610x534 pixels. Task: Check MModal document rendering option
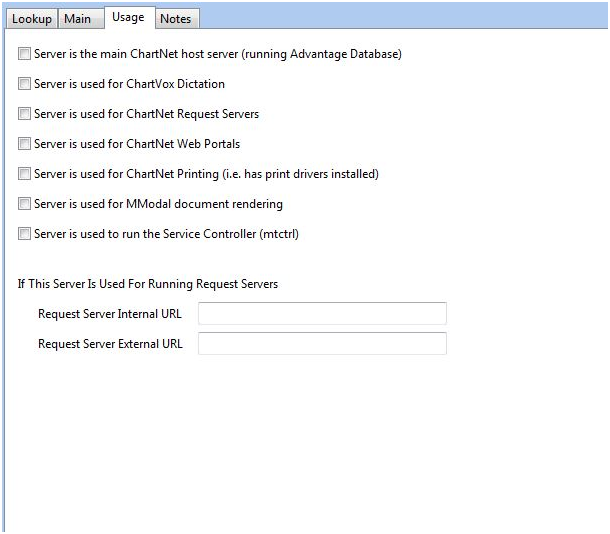pos(24,203)
